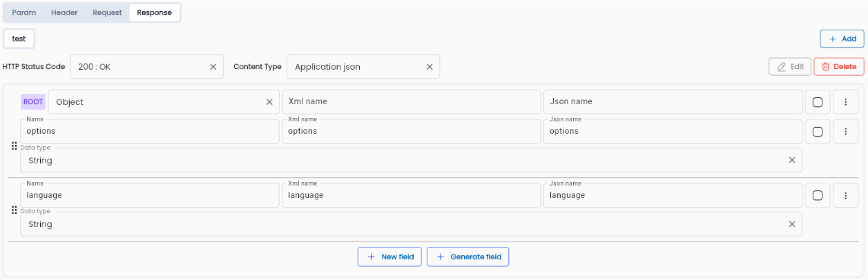This screenshot has height=280, width=868.
Task: Grab the language field drag handle
Action: click(x=15, y=210)
